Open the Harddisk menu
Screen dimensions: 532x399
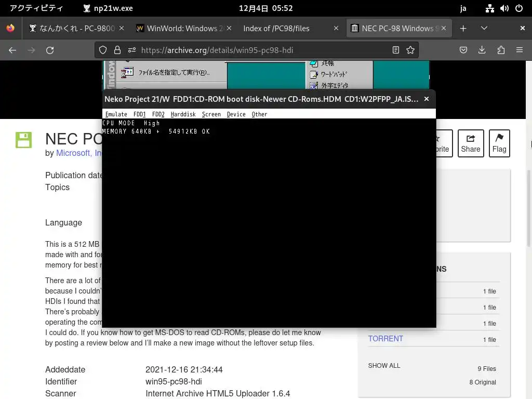coord(183,114)
